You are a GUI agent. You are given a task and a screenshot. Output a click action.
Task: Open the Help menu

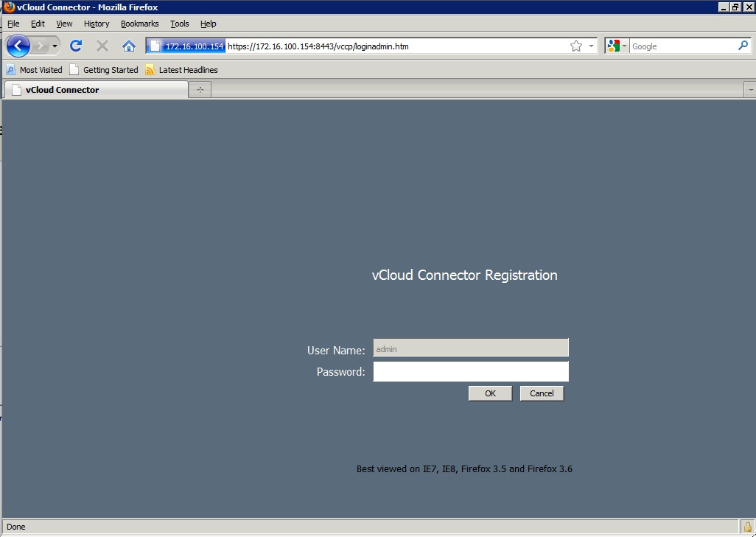pos(209,24)
